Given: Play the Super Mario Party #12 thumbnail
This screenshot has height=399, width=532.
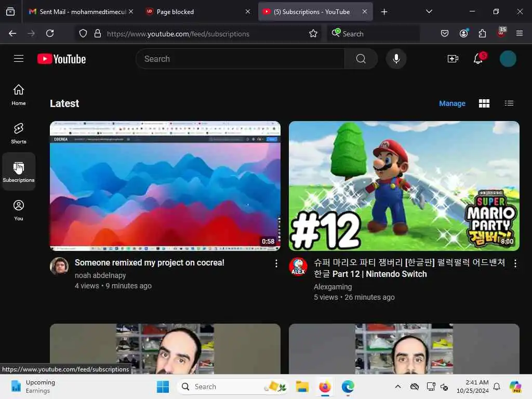Looking at the screenshot, I should click(x=404, y=186).
